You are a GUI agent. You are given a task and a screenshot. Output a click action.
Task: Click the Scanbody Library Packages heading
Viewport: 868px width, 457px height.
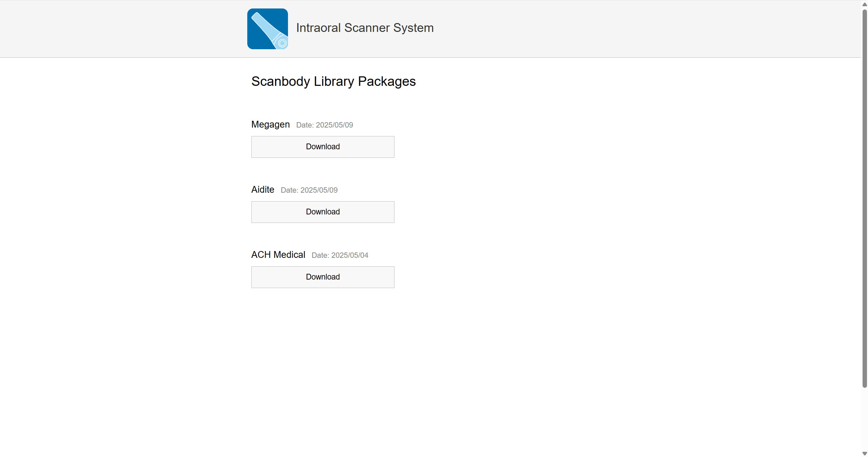[x=333, y=81]
